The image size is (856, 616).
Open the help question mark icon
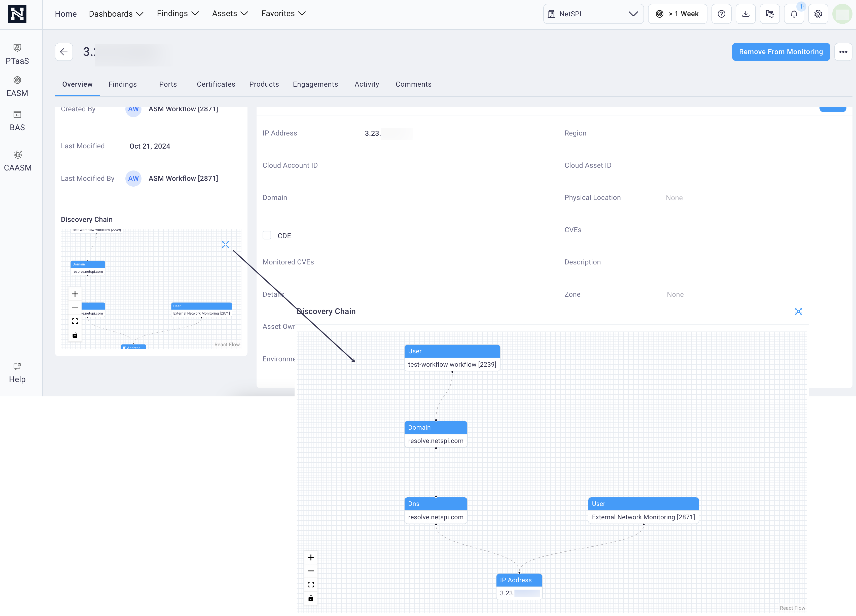pyautogui.click(x=721, y=14)
